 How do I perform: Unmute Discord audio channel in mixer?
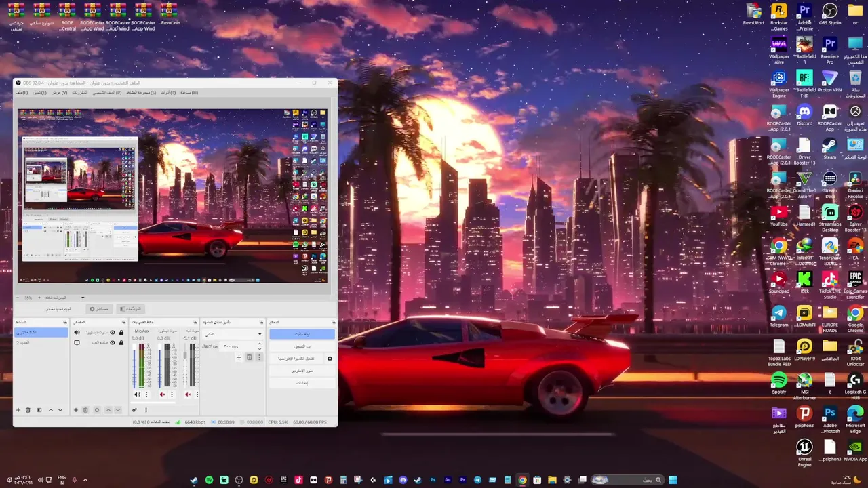[163, 394]
